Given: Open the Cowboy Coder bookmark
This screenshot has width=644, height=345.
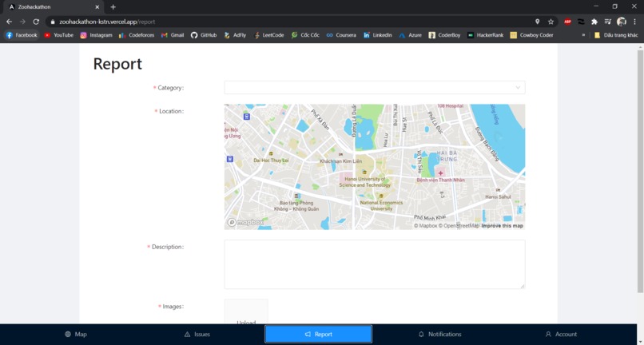Looking at the screenshot, I should [532, 35].
